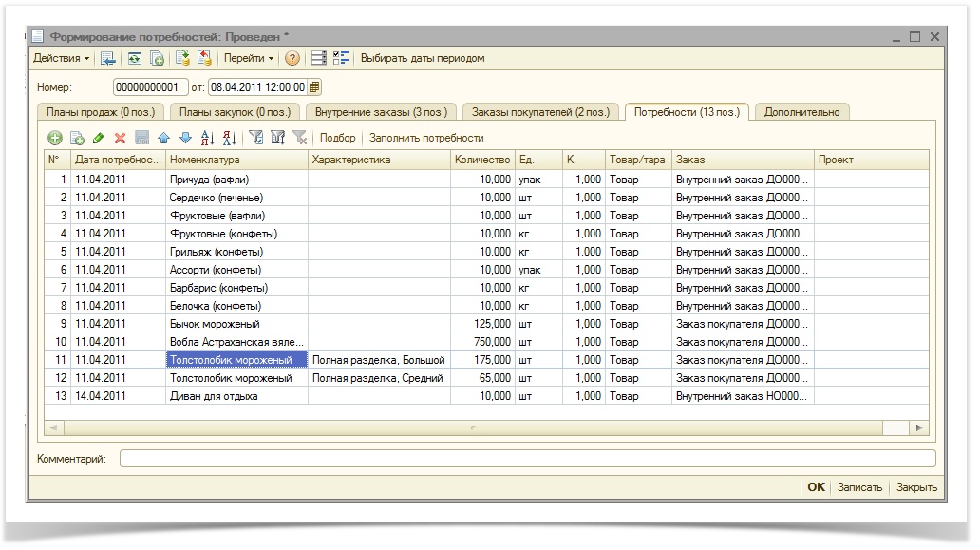Click the Подбор button

click(337, 138)
